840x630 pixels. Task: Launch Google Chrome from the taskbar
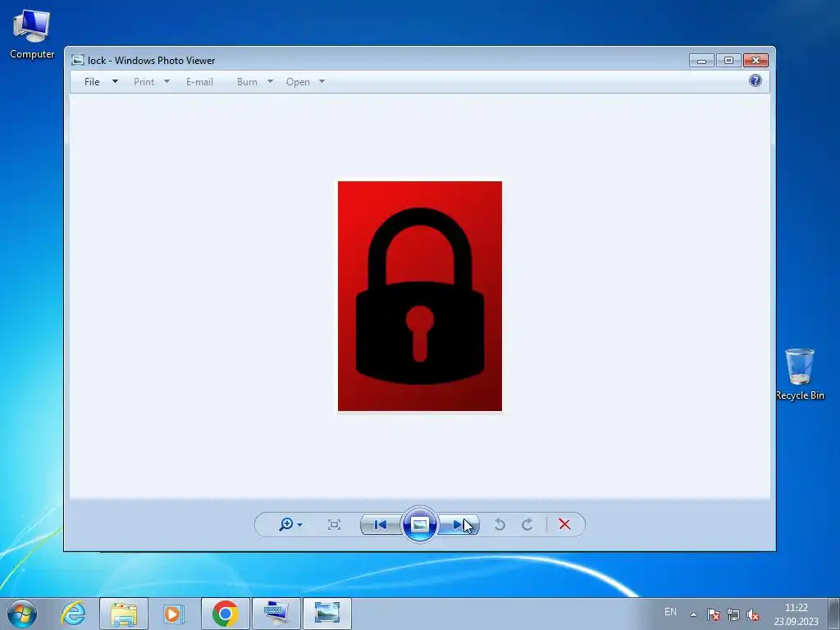(225, 614)
